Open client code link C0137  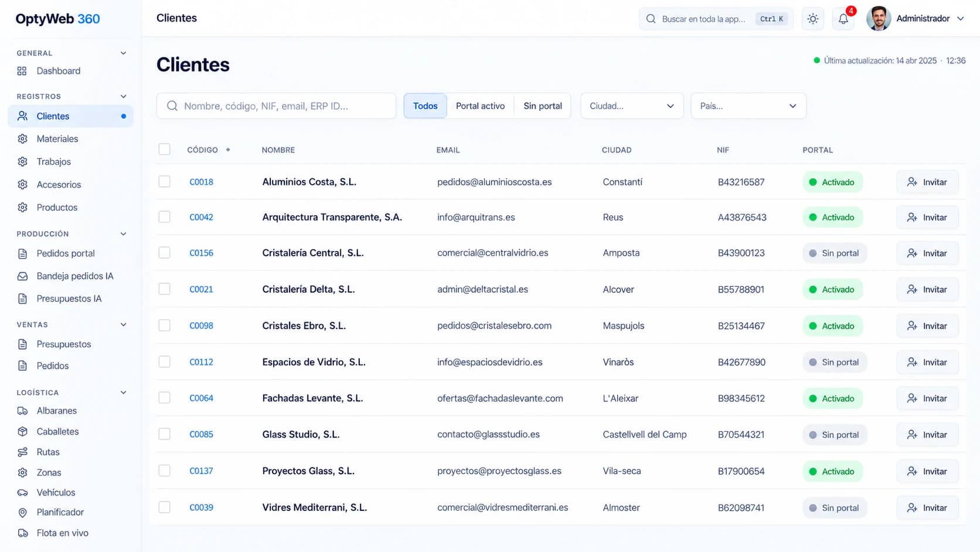pos(201,471)
